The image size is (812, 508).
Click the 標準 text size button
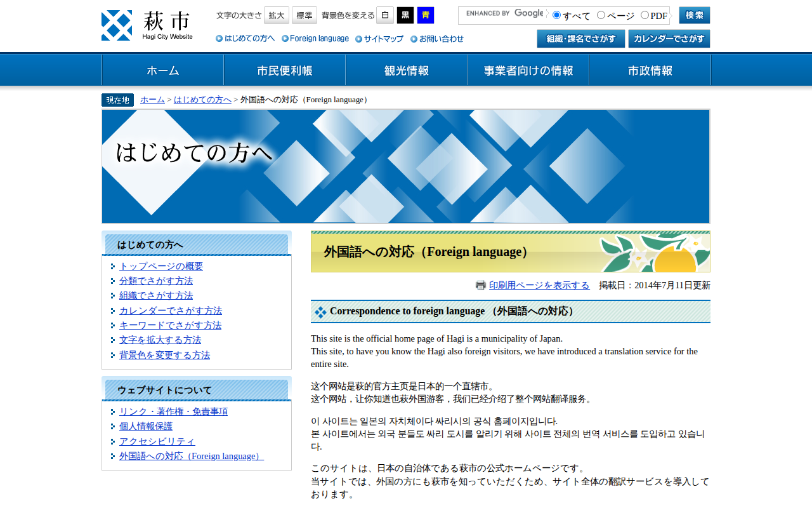(x=304, y=15)
